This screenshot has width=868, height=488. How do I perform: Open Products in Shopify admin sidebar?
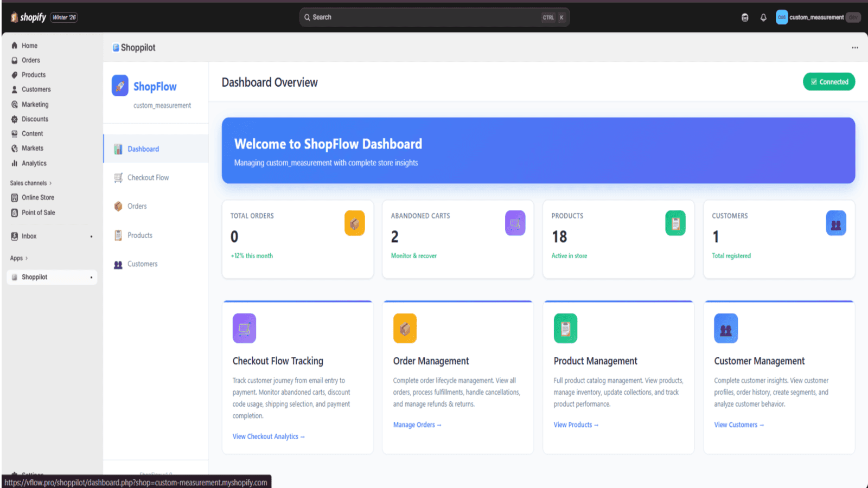click(x=33, y=75)
